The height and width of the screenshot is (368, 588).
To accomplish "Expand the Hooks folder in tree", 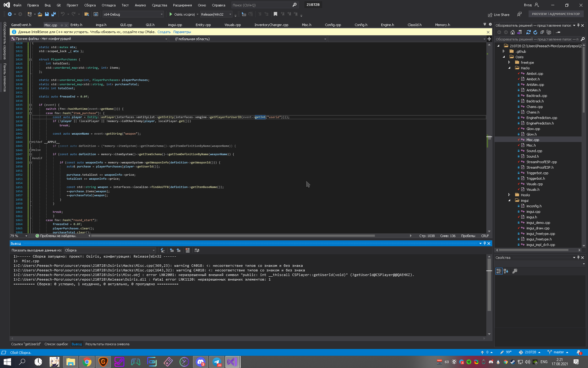I will click(x=509, y=195).
